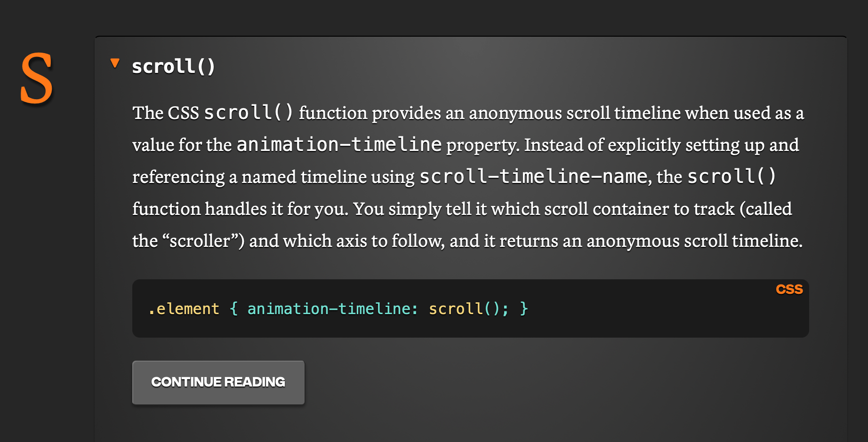Collapse the scroll() entry using orange triangle

(x=115, y=63)
